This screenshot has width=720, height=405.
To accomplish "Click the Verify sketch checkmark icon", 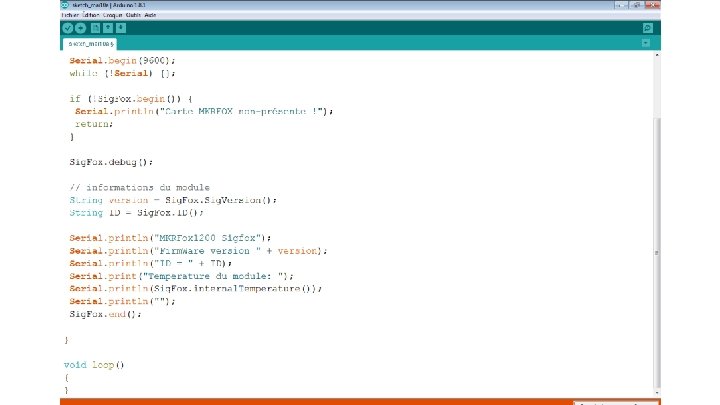I will point(68,28).
